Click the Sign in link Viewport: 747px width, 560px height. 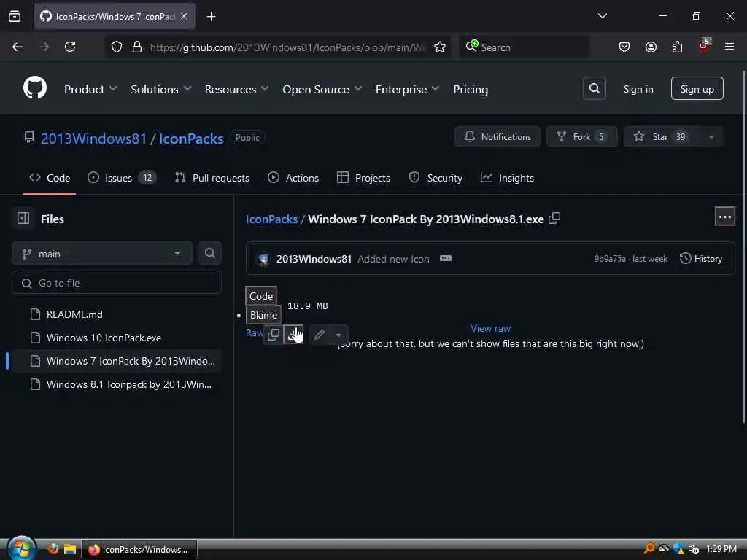(638, 89)
